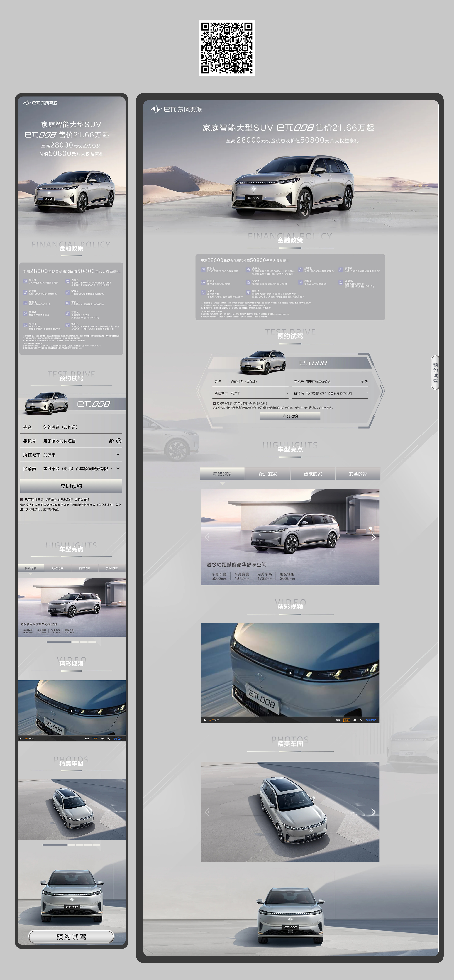Expand the 所在城市 dropdown in desktop form
Image resolution: width=454 pixels, height=980 pixels.
click(x=287, y=393)
